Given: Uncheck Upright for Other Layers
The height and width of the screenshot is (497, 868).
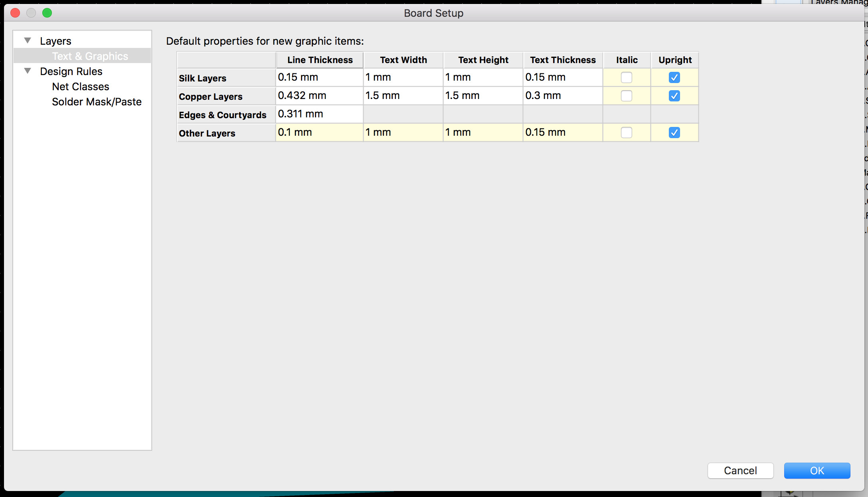Looking at the screenshot, I should point(674,133).
